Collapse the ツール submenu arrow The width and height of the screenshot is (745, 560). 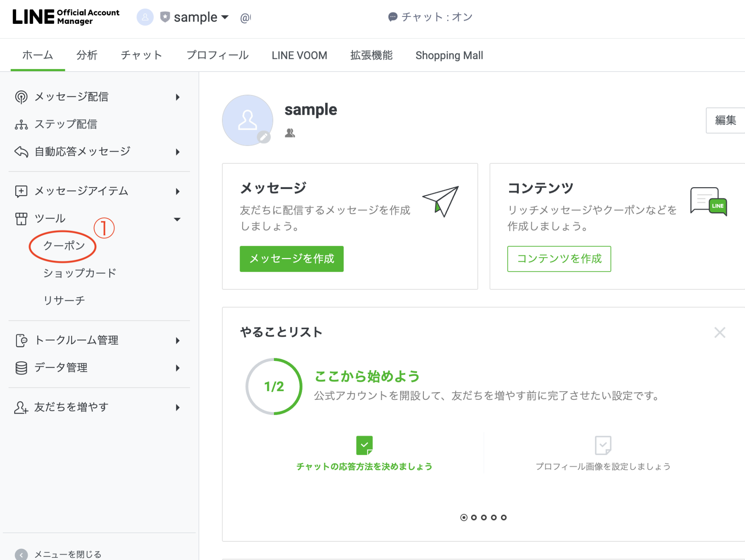coord(177,219)
